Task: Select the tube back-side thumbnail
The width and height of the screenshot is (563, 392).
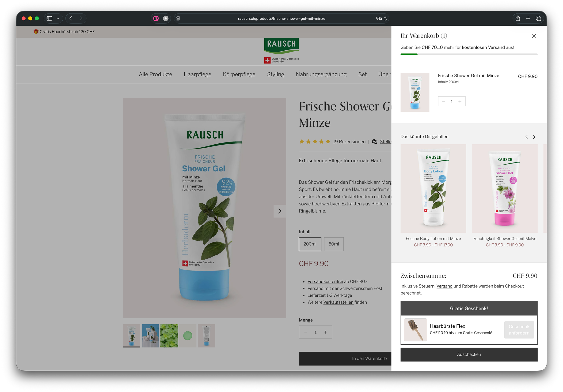Action: (x=206, y=336)
